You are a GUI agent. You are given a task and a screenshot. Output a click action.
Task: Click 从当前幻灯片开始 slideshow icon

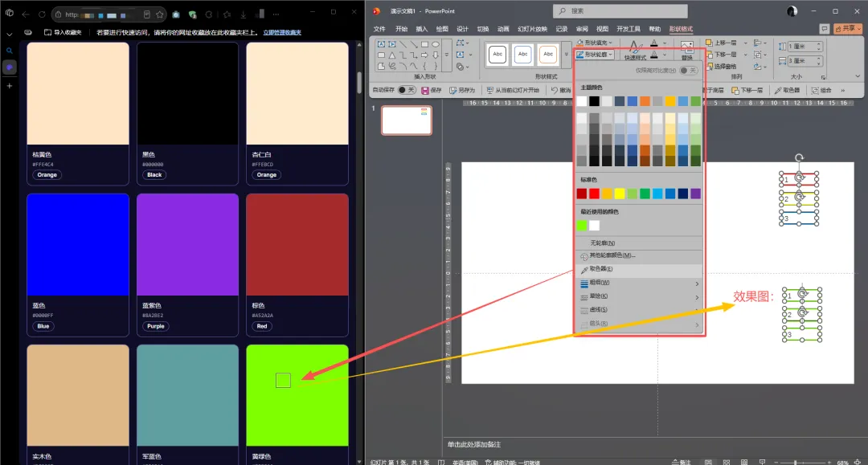pos(490,90)
